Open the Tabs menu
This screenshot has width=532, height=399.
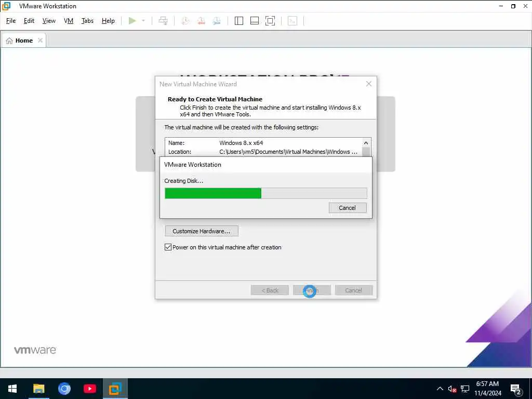pyautogui.click(x=87, y=21)
